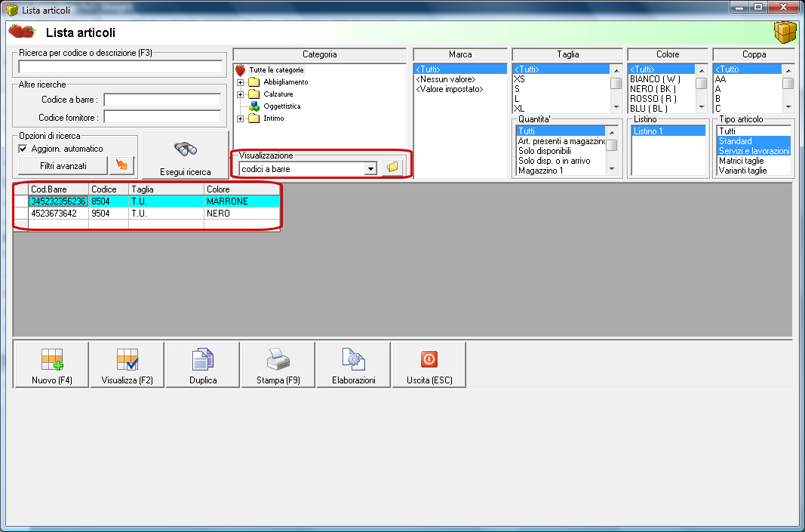Image resolution: width=805 pixels, height=532 pixels.
Task: Expand the Calzature category node
Action: (240, 94)
